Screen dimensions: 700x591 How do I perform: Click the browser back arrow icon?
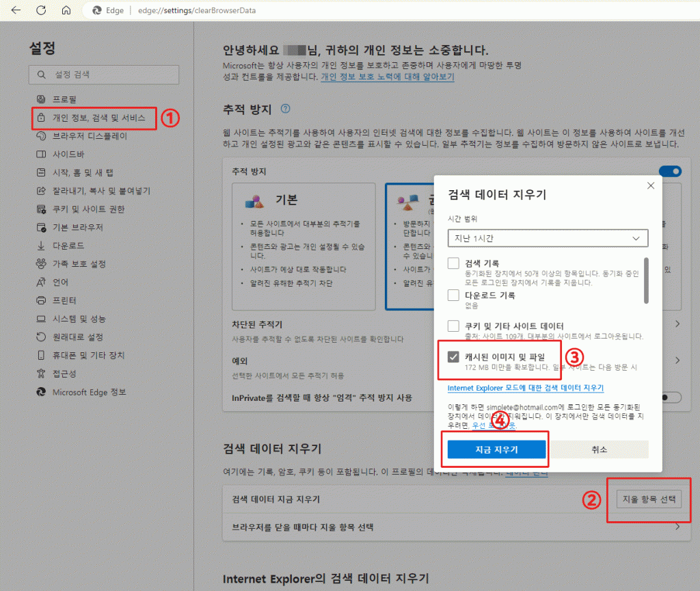coord(16,11)
